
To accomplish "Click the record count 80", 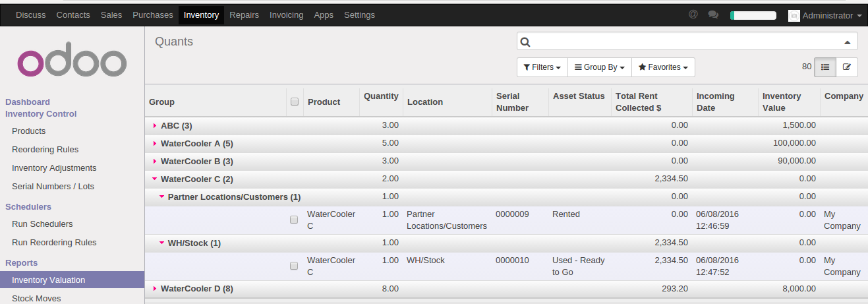I will coord(807,66).
